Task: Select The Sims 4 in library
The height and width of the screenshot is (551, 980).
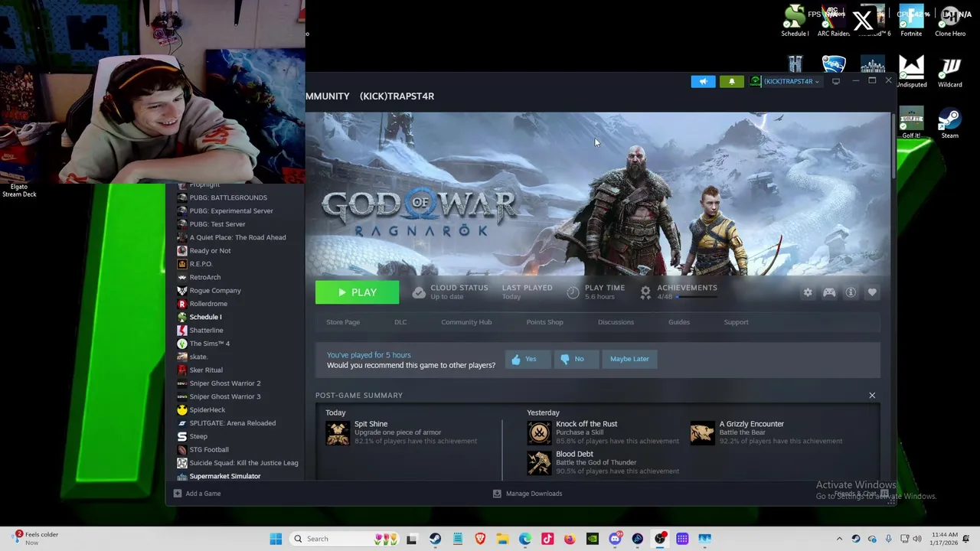Action: 210,344
